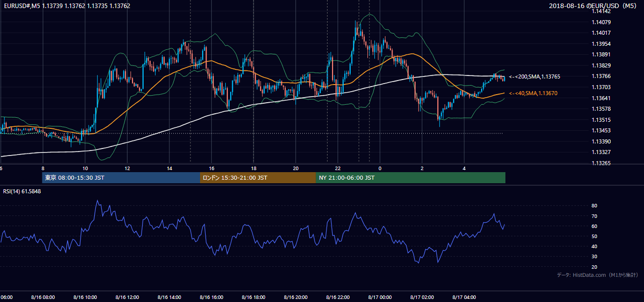Click the 8/16 14:00 time axis label
This screenshot has height=302, width=644.
tap(169, 297)
